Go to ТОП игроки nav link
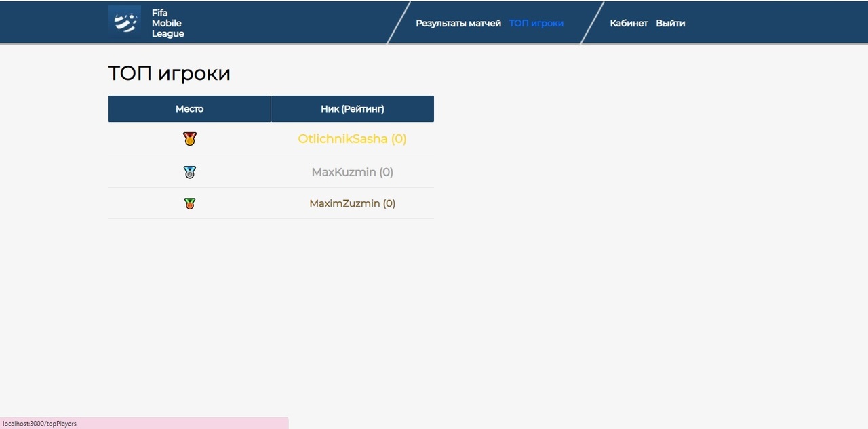This screenshot has width=868, height=429. [x=536, y=23]
